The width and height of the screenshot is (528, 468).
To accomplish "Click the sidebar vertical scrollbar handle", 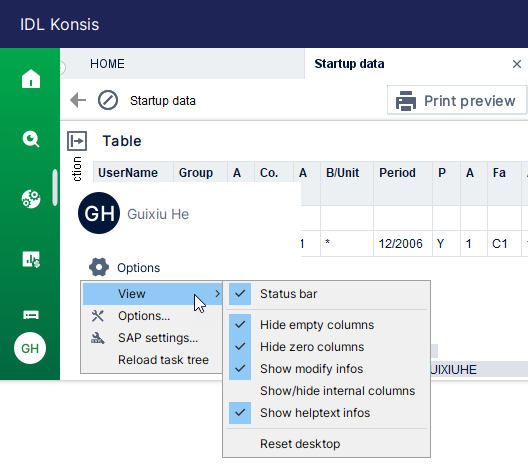I will 55,187.
